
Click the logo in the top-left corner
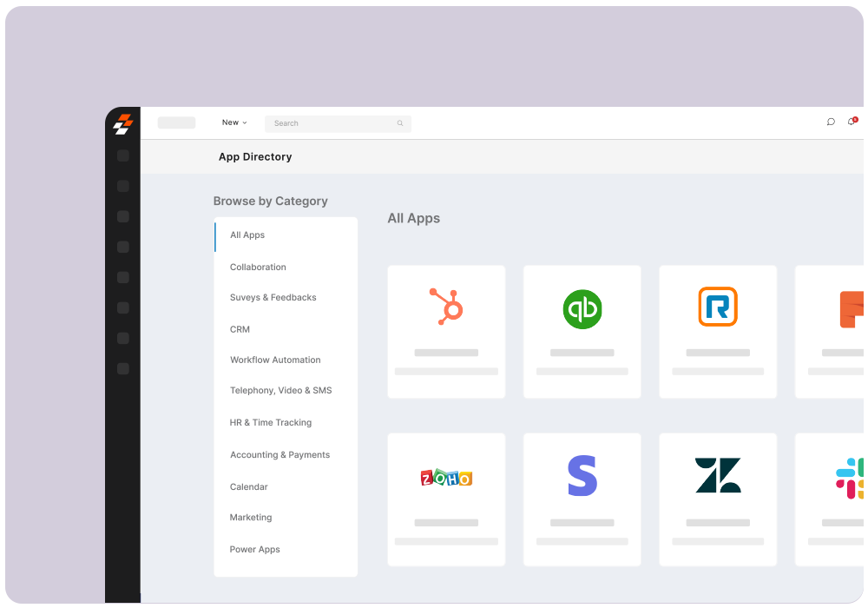(x=123, y=124)
